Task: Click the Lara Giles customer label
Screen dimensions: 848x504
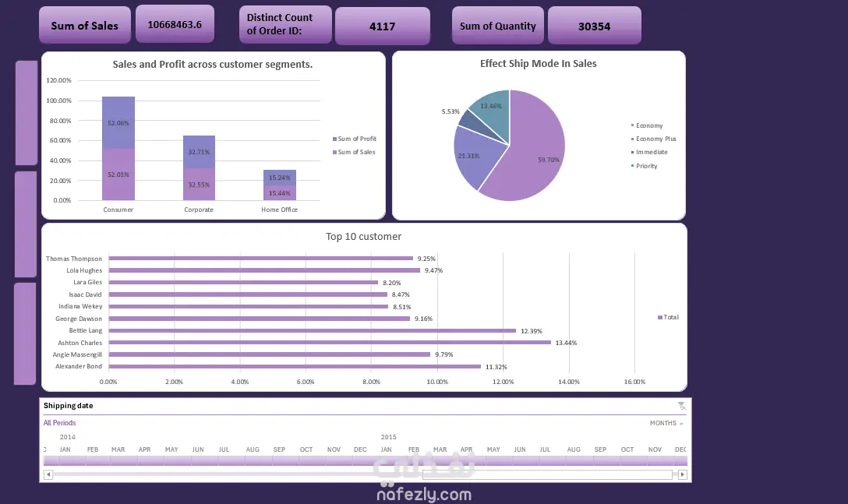Action: coord(87,282)
